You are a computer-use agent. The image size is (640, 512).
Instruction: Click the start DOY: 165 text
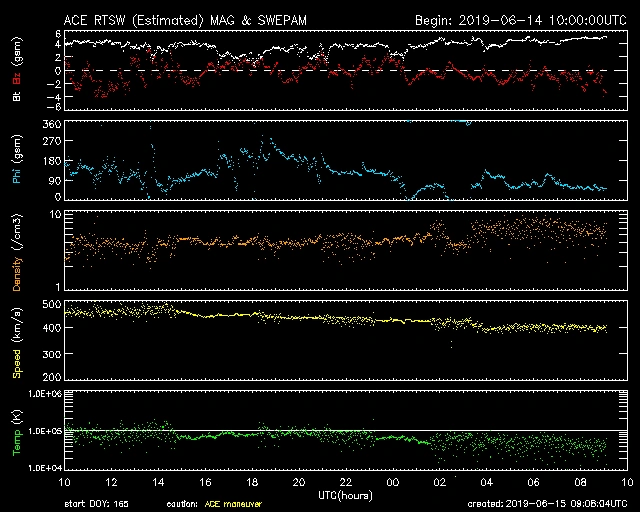tap(95, 504)
